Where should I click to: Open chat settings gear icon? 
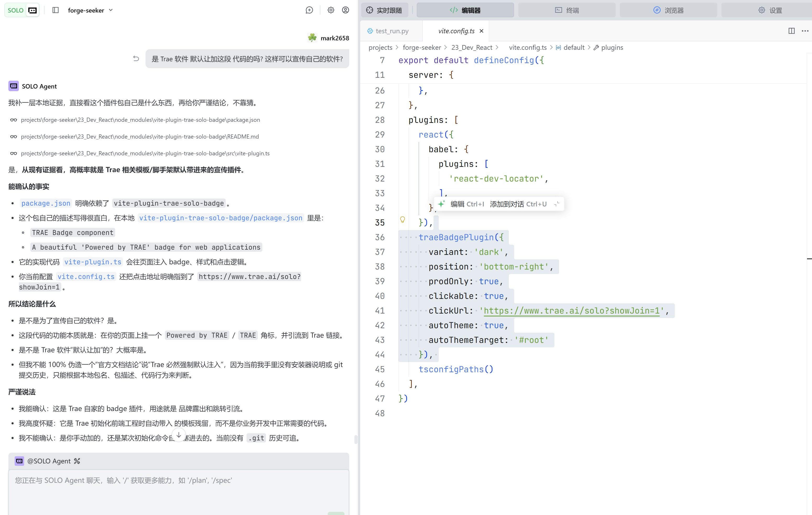pyautogui.click(x=331, y=10)
